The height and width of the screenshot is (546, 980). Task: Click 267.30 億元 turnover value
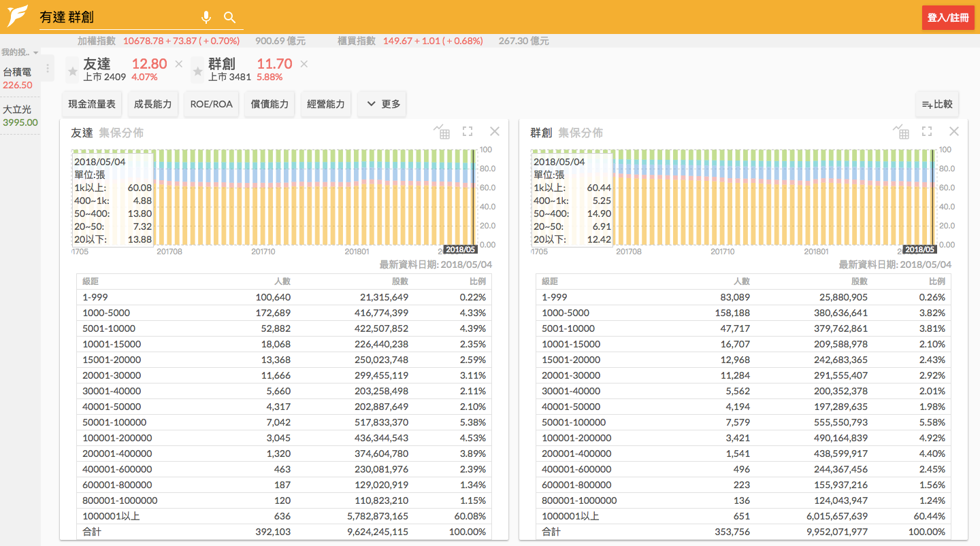(x=524, y=41)
